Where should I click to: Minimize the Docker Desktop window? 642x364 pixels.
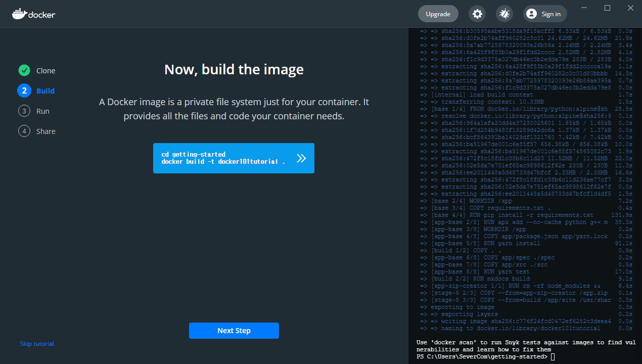584,8
